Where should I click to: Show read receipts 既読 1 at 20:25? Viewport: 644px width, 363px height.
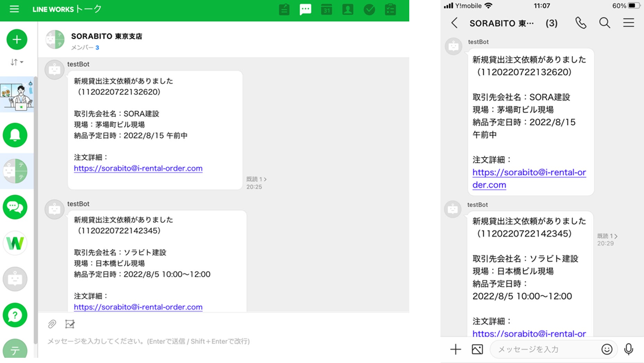[256, 179]
